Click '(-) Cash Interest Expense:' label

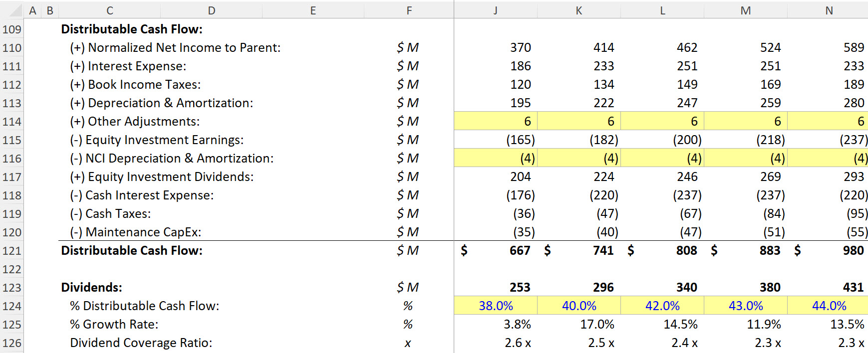pyautogui.click(x=142, y=195)
